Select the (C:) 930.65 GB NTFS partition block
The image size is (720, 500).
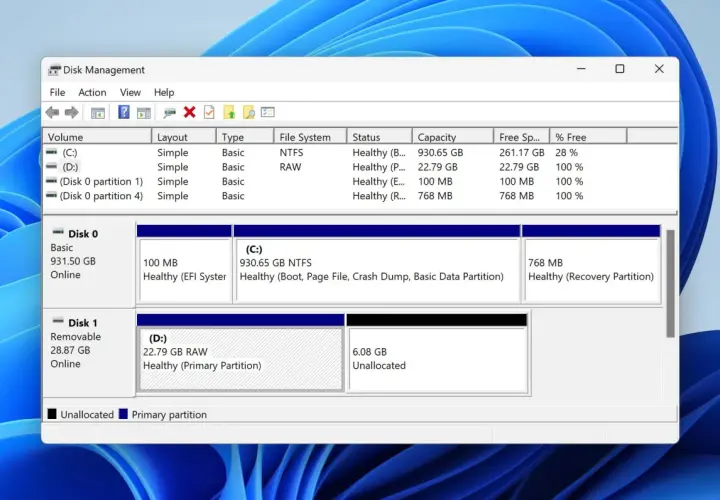tap(377, 264)
